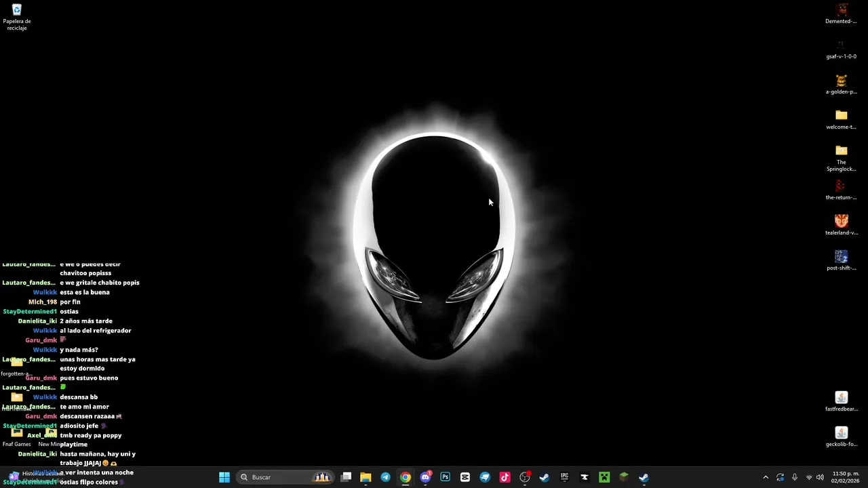Click chat message 'y nada más?'
The height and width of the screenshot is (488, 868).
[x=79, y=350]
